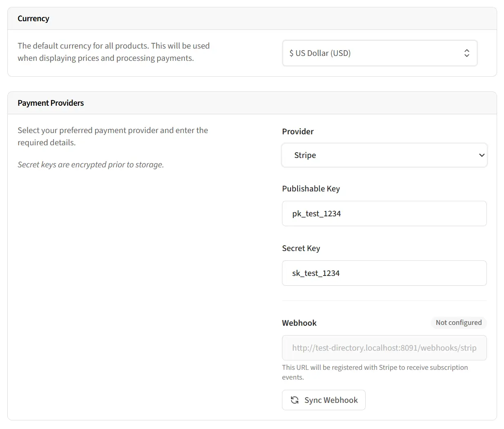Click the Not configured webhook badge
Viewport: 504px width, 429px height.
click(459, 322)
